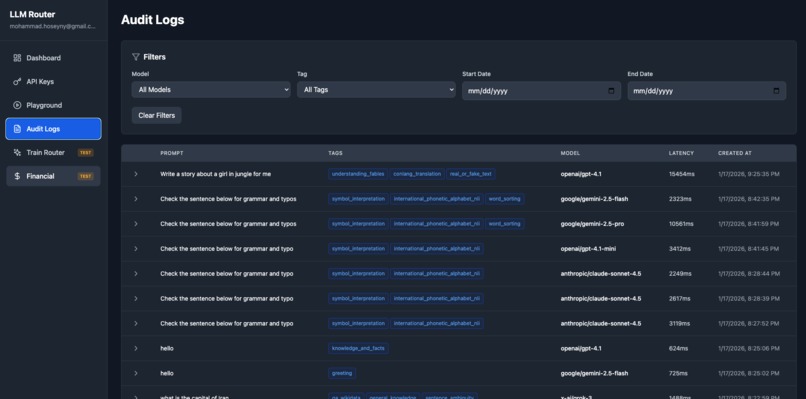The width and height of the screenshot is (806, 399).
Task: Go to API Keys section
Action: [53, 82]
